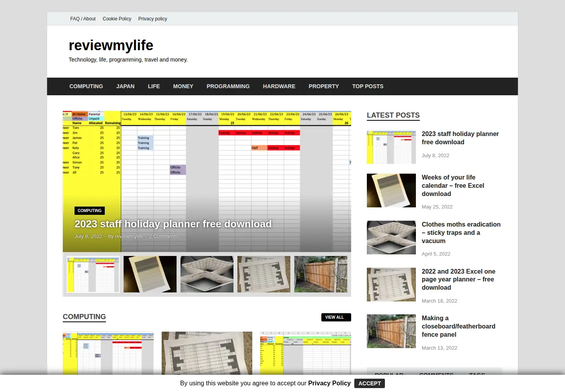Accept the privacy policy cookie notice
Screen dimensions: 565x392
point(370,383)
